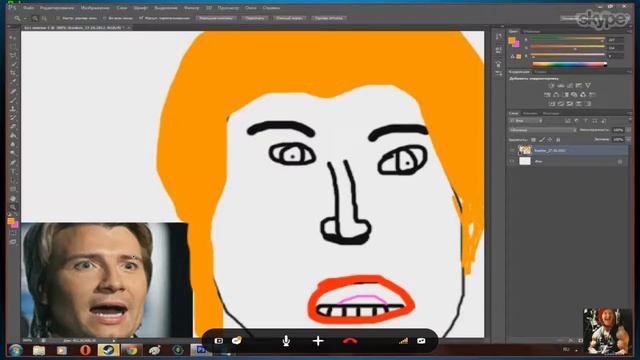Open Skype chat bubble icon
The image size is (640, 360).
click(x=237, y=340)
